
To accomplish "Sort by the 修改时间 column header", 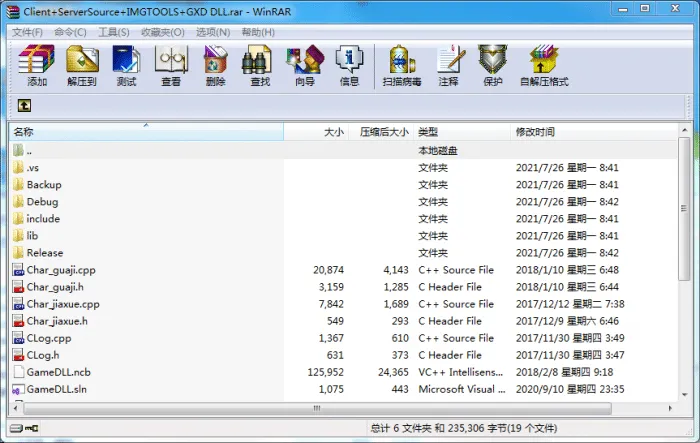I will coord(594,132).
